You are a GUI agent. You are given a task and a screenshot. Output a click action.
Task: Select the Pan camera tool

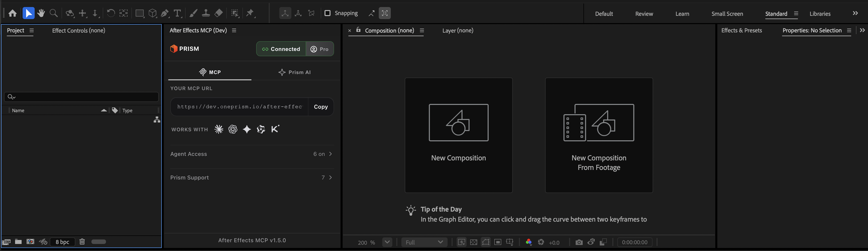83,14
